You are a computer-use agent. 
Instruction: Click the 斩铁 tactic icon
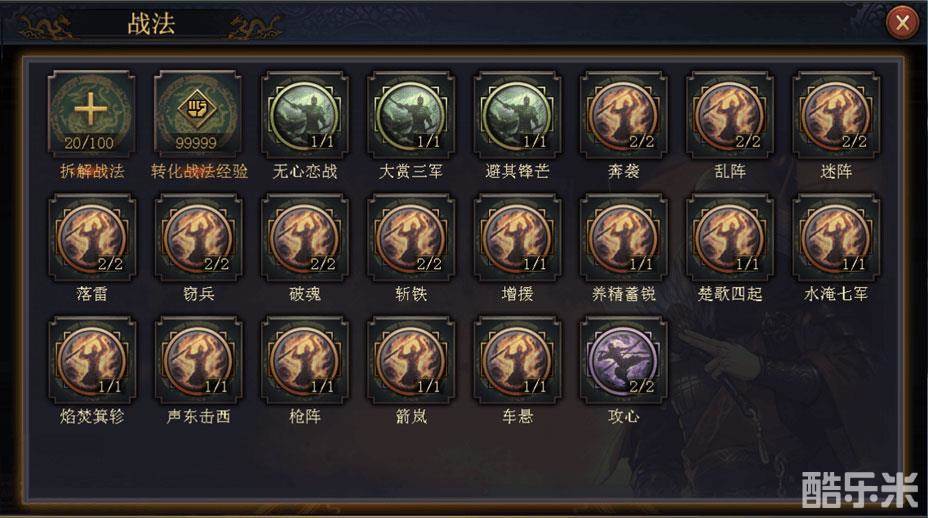[411, 237]
